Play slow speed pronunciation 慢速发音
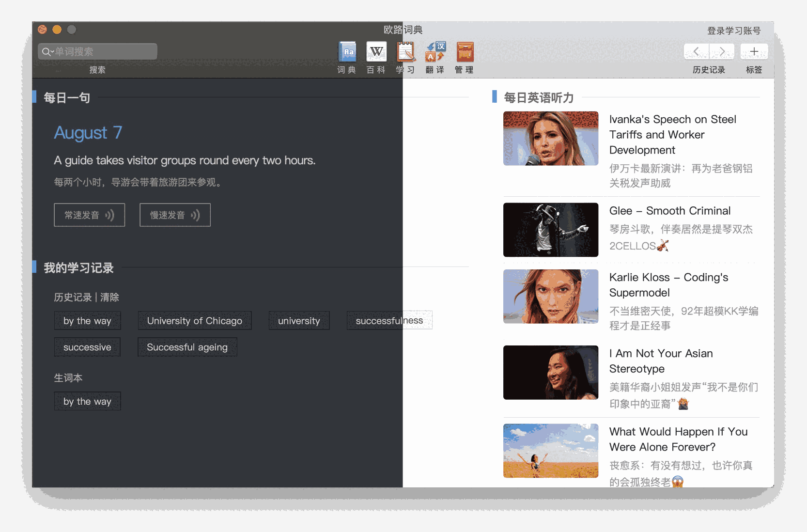The height and width of the screenshot is (532, 807). (x=175, y=215)
